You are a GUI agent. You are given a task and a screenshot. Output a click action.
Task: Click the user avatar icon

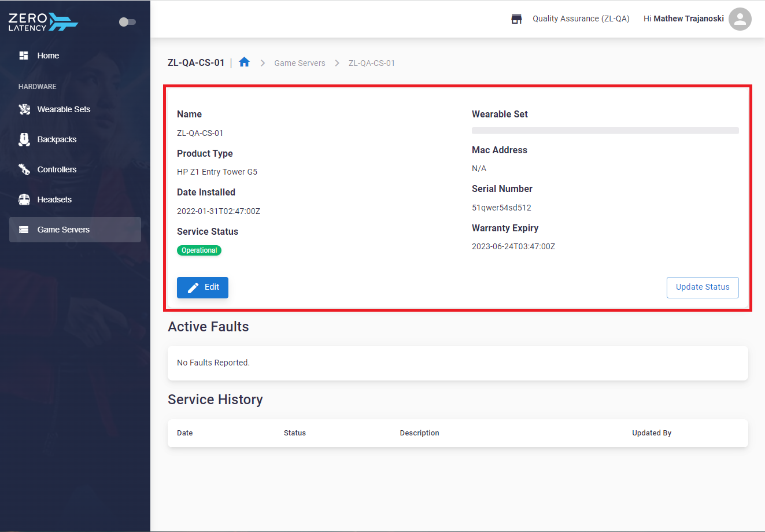click(740, 19)
